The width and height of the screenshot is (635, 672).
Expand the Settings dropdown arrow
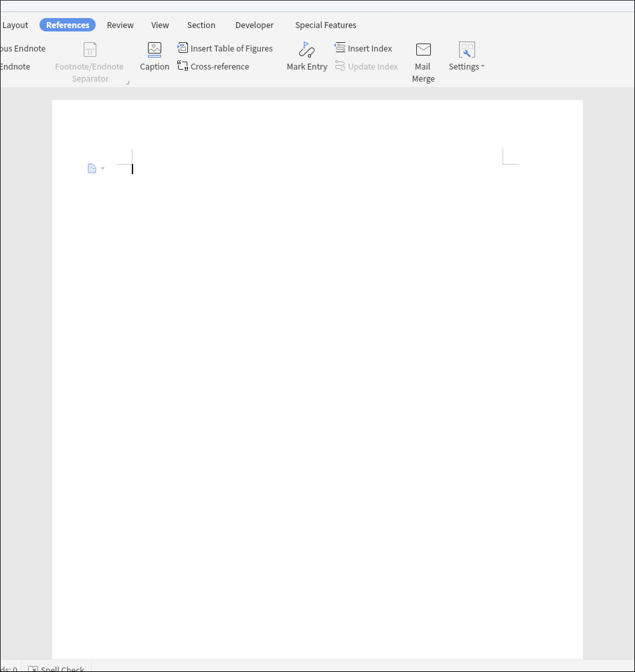[483, 66]
